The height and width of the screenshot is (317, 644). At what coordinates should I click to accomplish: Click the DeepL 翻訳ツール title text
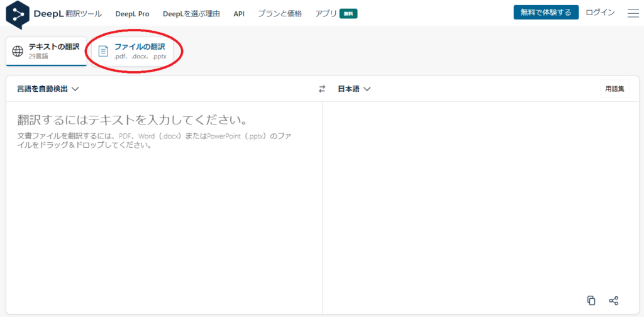click(68, 14)
